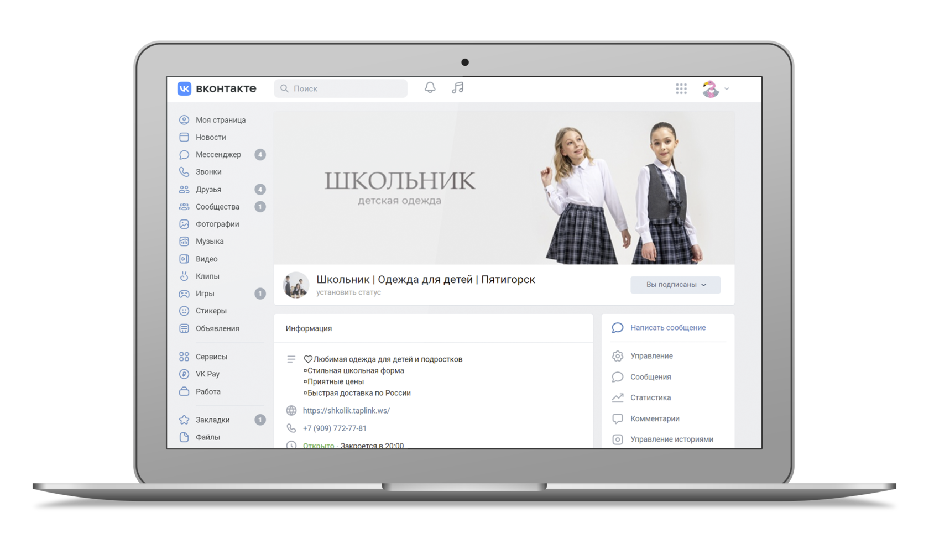Click the Информация section heading

pyautogui.click(x=309, y=328)
